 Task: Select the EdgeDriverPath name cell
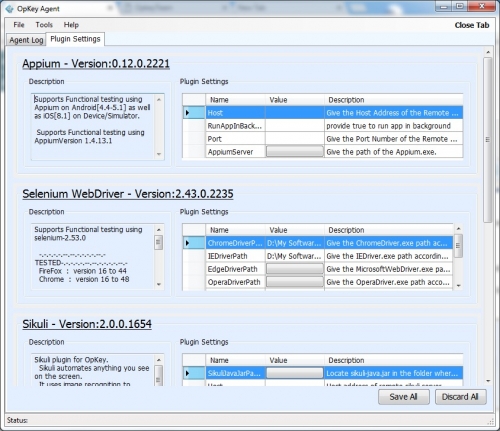(x=235, y=269)
